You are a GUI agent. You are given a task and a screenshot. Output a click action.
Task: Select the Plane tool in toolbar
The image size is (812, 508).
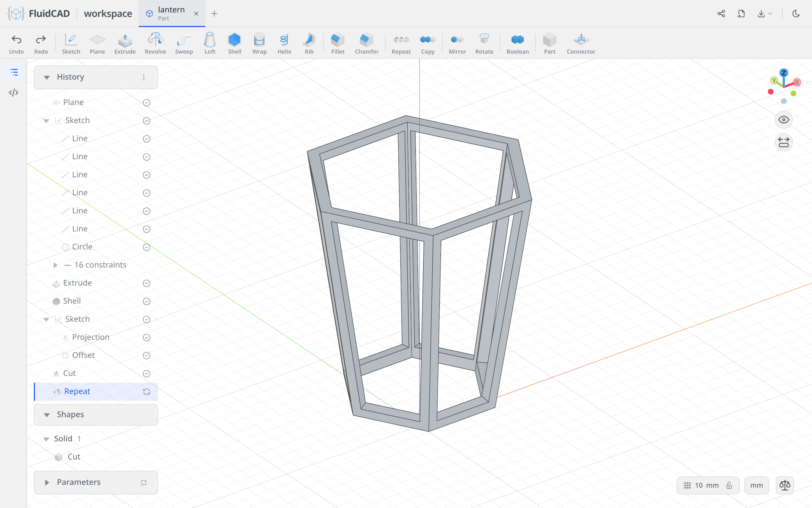(97, 44)
